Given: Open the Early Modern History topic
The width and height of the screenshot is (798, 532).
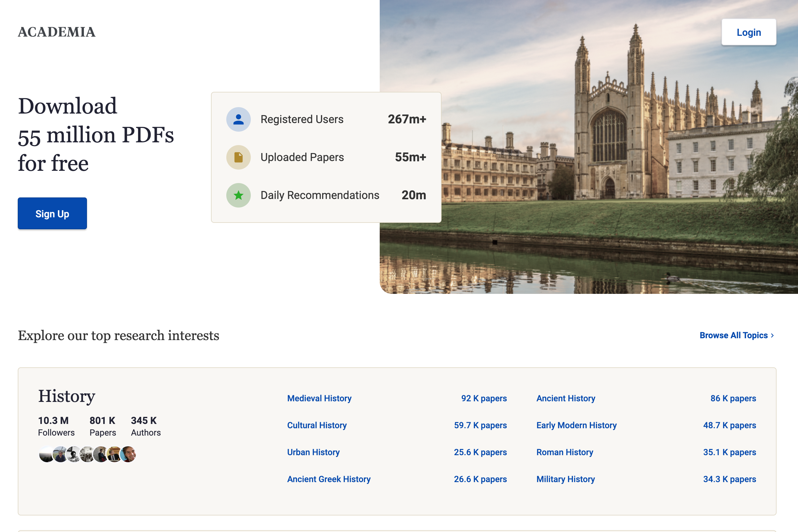Looking at the screenshot, I should [576, 425].
